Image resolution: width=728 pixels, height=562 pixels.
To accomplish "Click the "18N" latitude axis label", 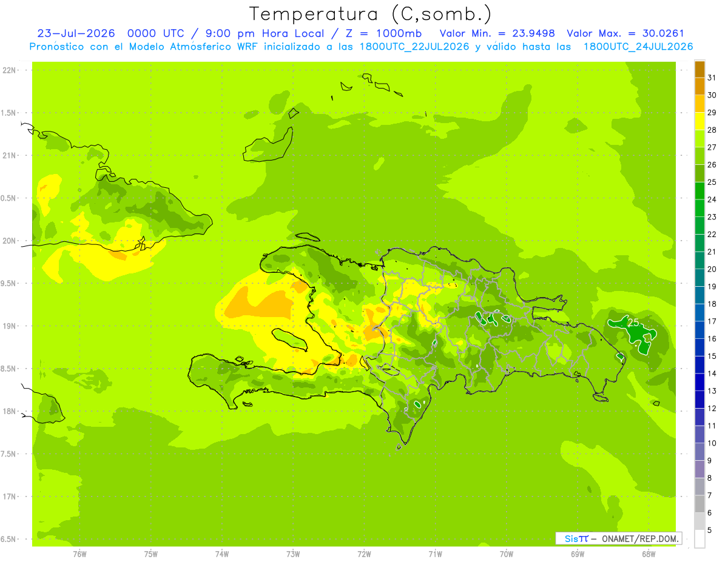I will pyautogui.click(x=9, y=411).
